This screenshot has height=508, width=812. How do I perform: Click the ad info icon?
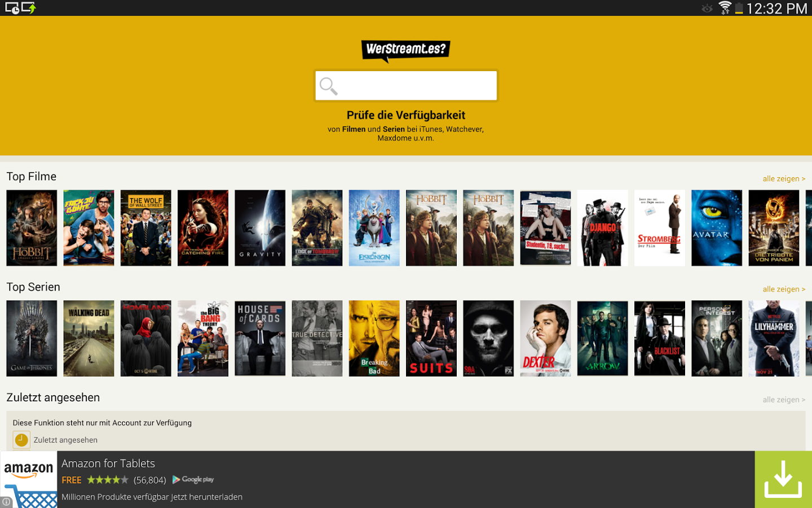(x=6, y=502)
